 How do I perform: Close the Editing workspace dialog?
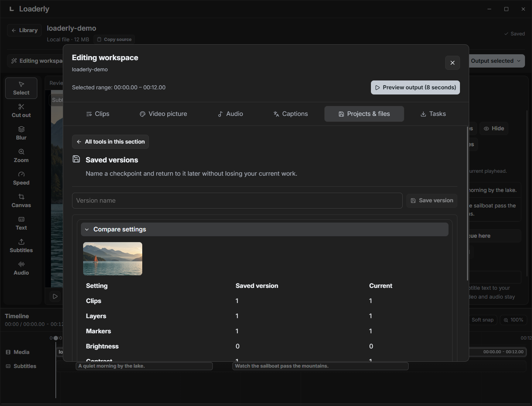[x=452, y=63]
